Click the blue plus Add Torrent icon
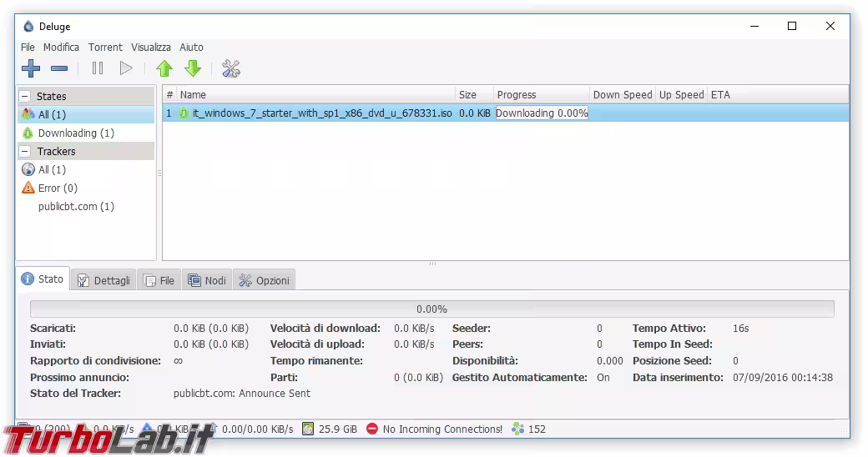The image size is (868, 457). click(x=31, y=68)
